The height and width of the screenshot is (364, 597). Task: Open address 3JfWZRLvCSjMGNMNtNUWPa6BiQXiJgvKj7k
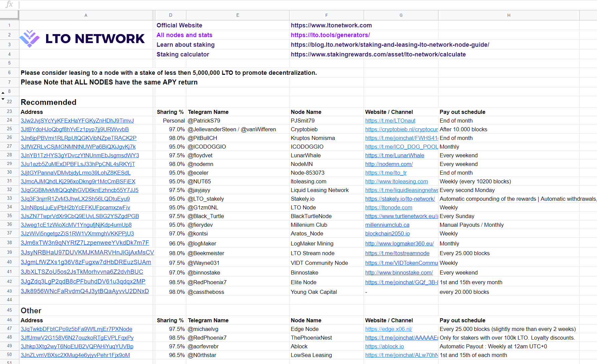tap(78, 147)
